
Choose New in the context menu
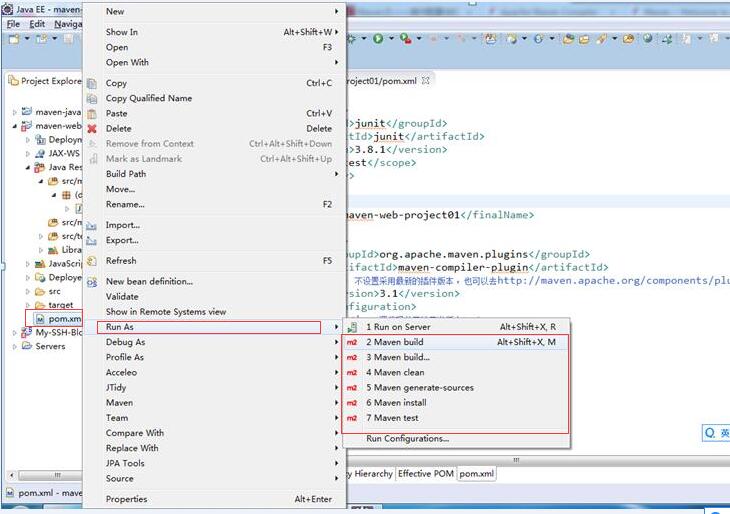[215, 12]
